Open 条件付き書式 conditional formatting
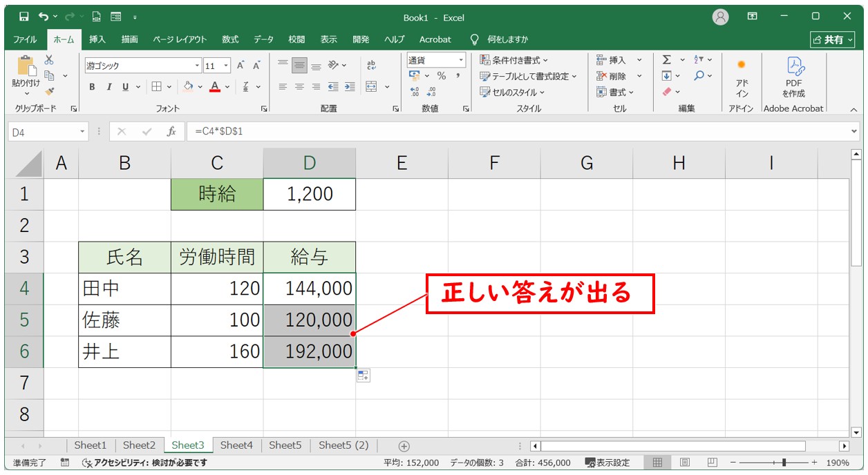The image size is (868, 475). 514,61
